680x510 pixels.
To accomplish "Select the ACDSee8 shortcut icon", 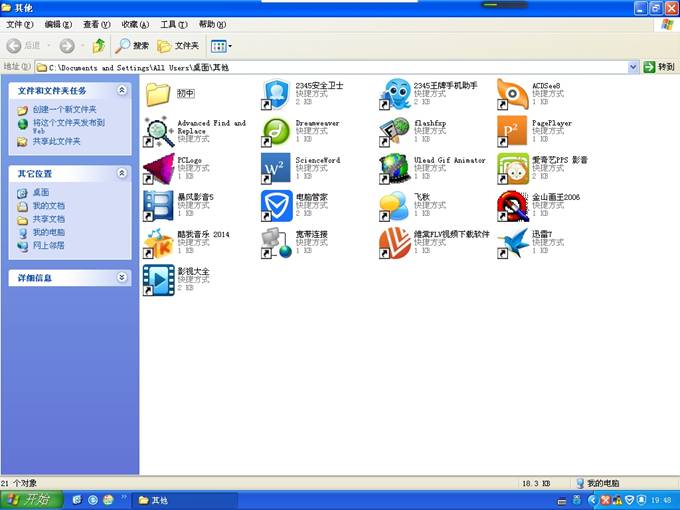I will (512, 94).
